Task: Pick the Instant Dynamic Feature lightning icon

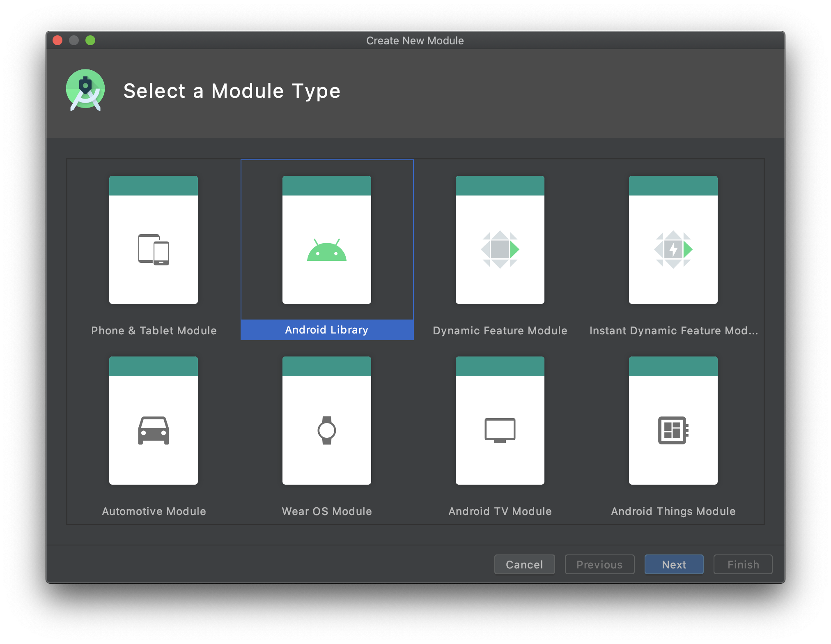Action: pyautogui.click(x=673, y=249)
